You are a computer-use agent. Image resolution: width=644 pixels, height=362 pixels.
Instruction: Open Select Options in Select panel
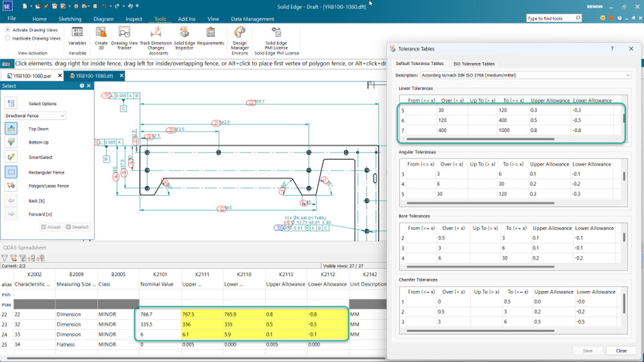[11, 103]
